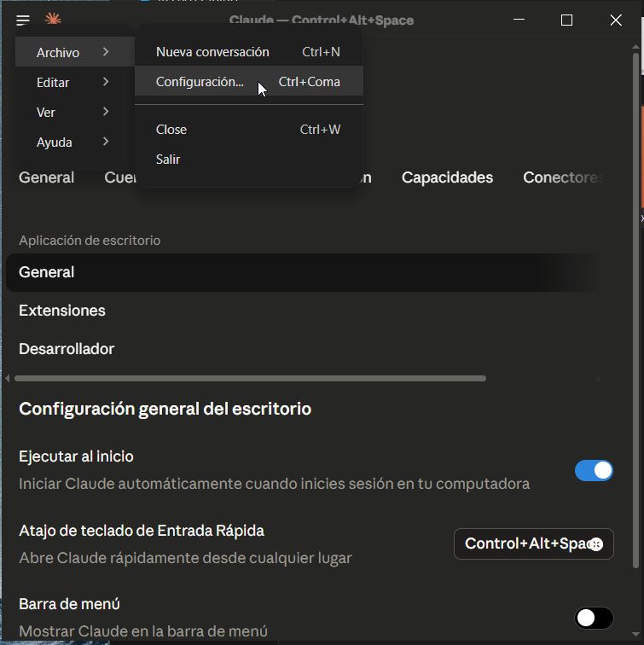Open the Ver menu
The height and width of the screenshot is (645, 644).
[74, 112]
